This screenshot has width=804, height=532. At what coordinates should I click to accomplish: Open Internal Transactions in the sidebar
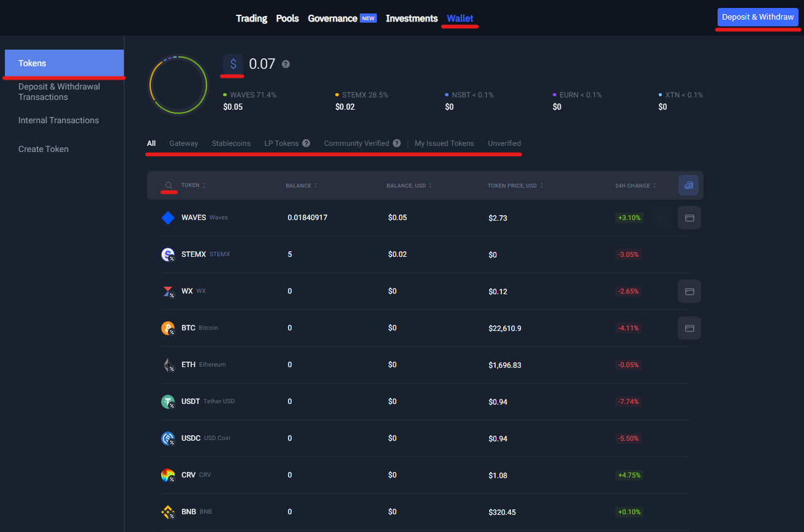click(58, 120)
